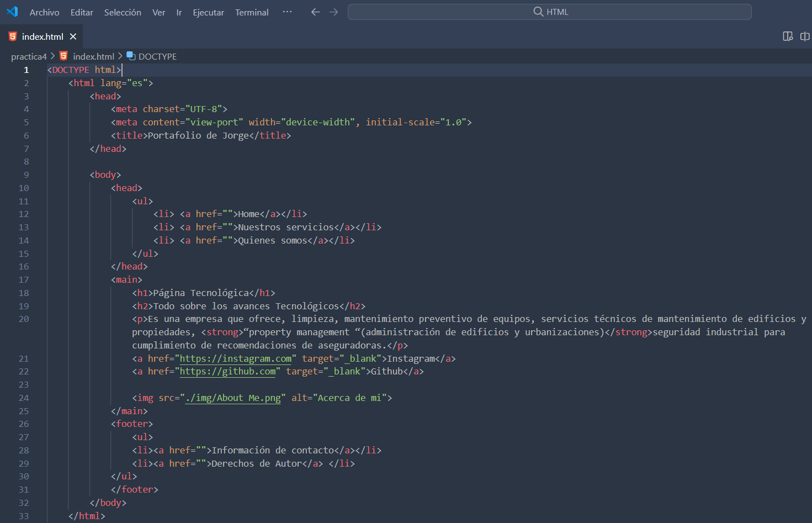The image size is (812, 523).
Task: Click 'Derechos de Autor' text
Action: click(x=257, y=464)
